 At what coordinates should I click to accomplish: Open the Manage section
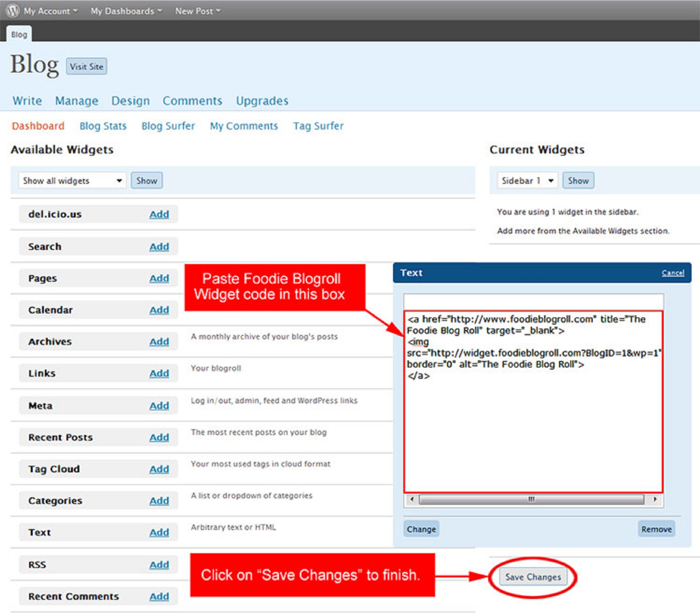(76, 101)
